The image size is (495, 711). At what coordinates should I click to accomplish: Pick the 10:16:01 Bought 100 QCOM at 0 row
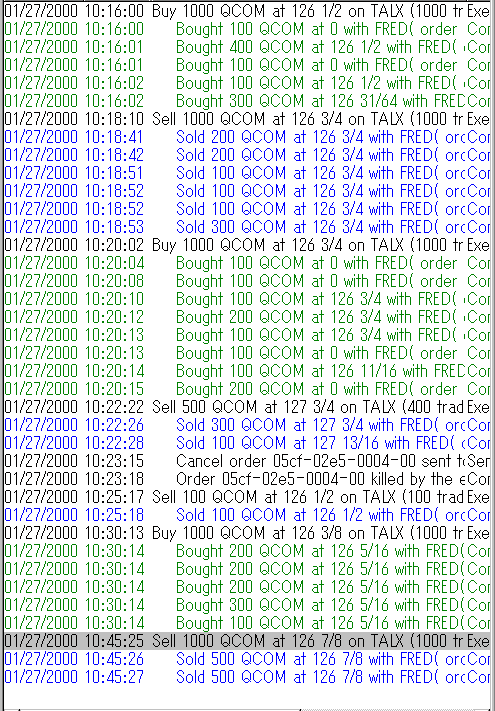[247, 65]
